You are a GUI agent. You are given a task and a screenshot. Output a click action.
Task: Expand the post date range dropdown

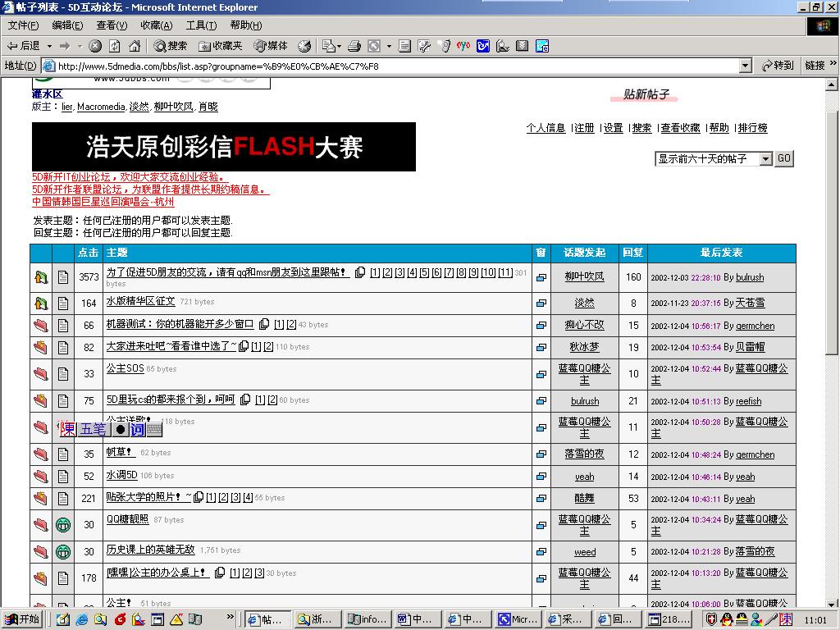click(x=765, y=158)
